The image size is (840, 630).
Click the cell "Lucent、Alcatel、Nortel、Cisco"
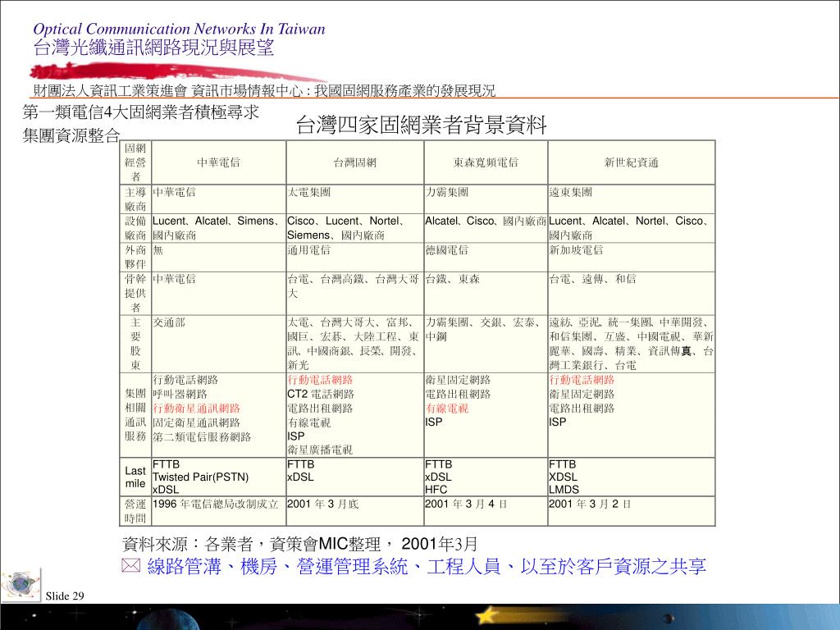pos(631,228)
